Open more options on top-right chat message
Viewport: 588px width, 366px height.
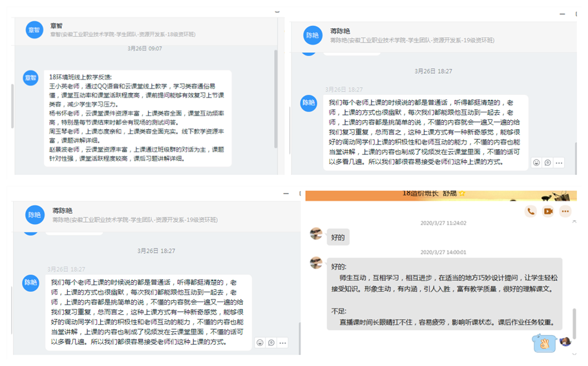tap(559, 163)
